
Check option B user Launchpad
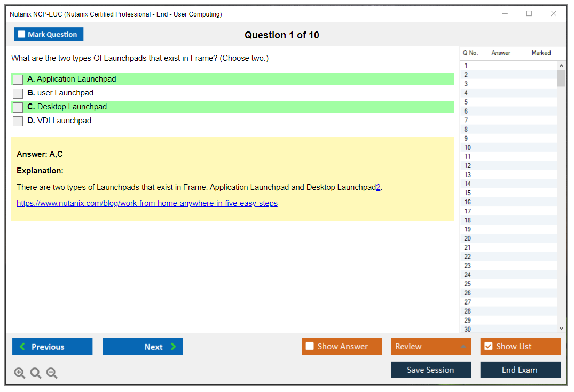(18, 93)
